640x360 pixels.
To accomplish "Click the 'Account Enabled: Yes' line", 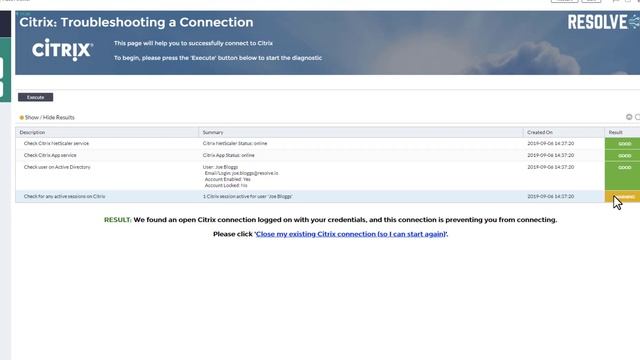I will point(227,179).
